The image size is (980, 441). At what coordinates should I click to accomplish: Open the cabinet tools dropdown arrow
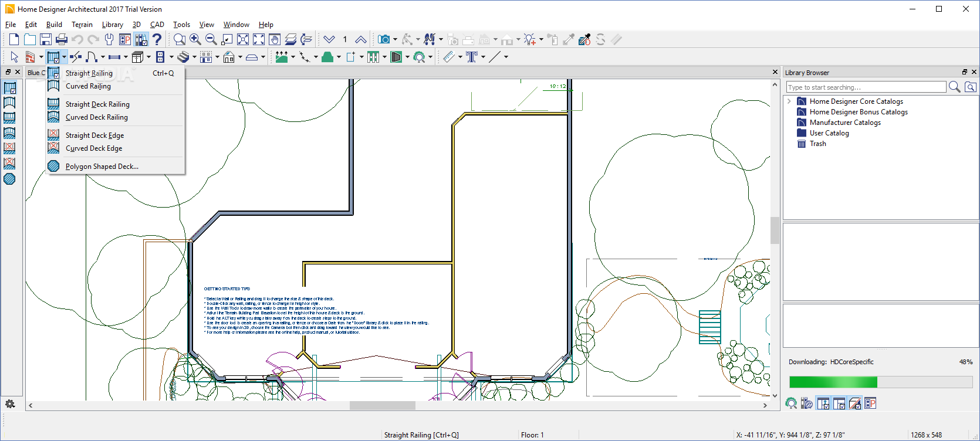click(x=148, y=57)
